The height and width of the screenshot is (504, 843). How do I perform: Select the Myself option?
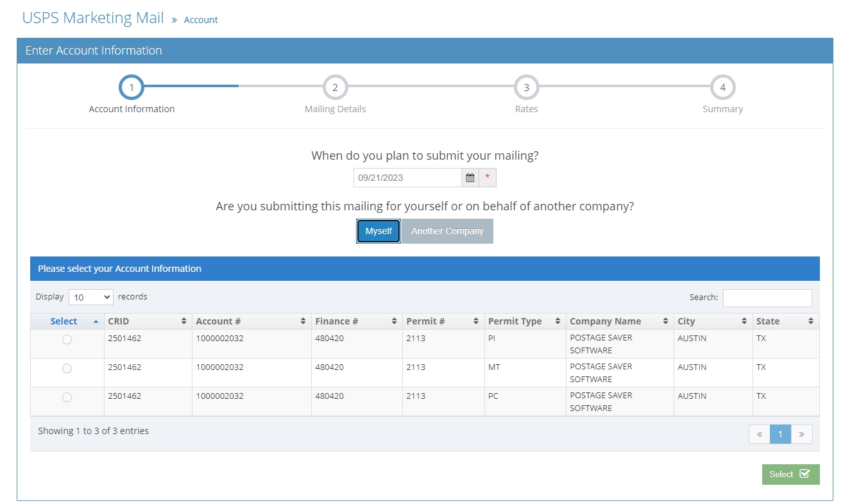point(378,231)
